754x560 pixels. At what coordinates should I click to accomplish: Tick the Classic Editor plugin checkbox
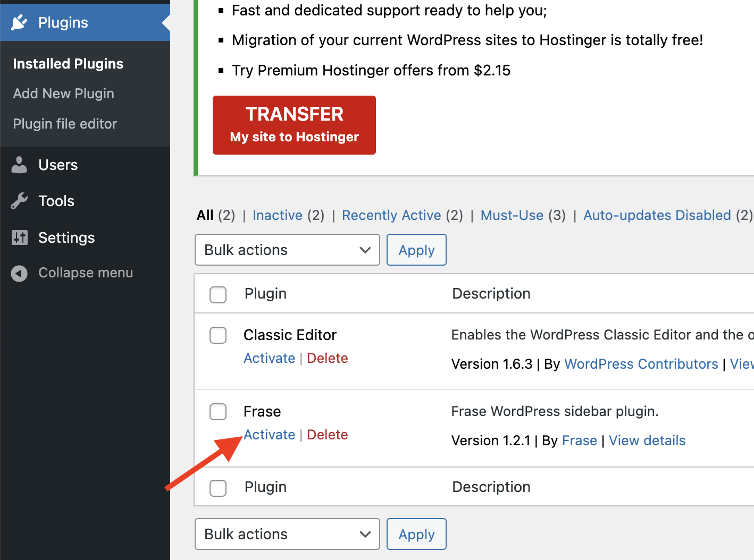tap(218, 335)
